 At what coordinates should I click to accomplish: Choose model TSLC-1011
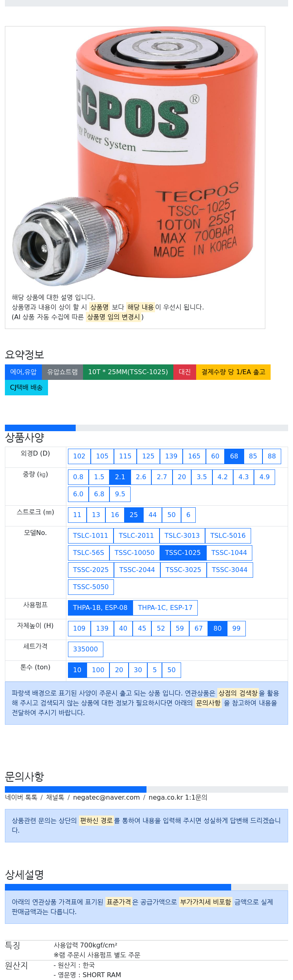click(90, 536)
